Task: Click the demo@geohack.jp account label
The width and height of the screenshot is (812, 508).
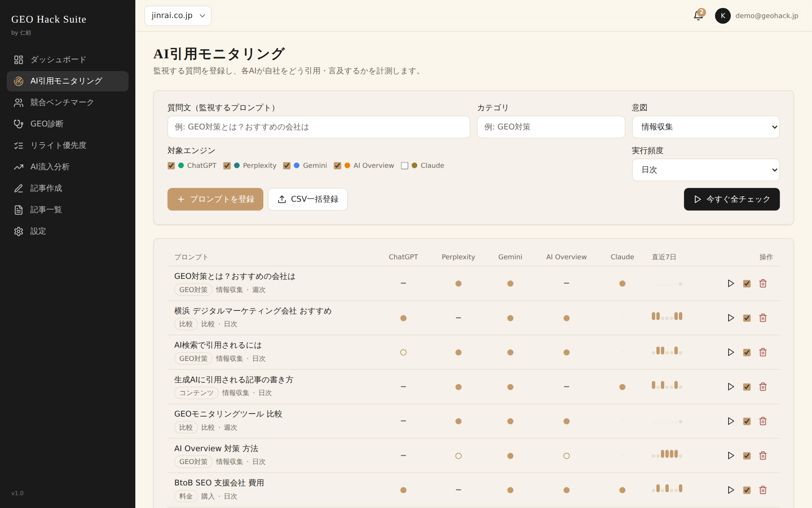Action: 767,16
